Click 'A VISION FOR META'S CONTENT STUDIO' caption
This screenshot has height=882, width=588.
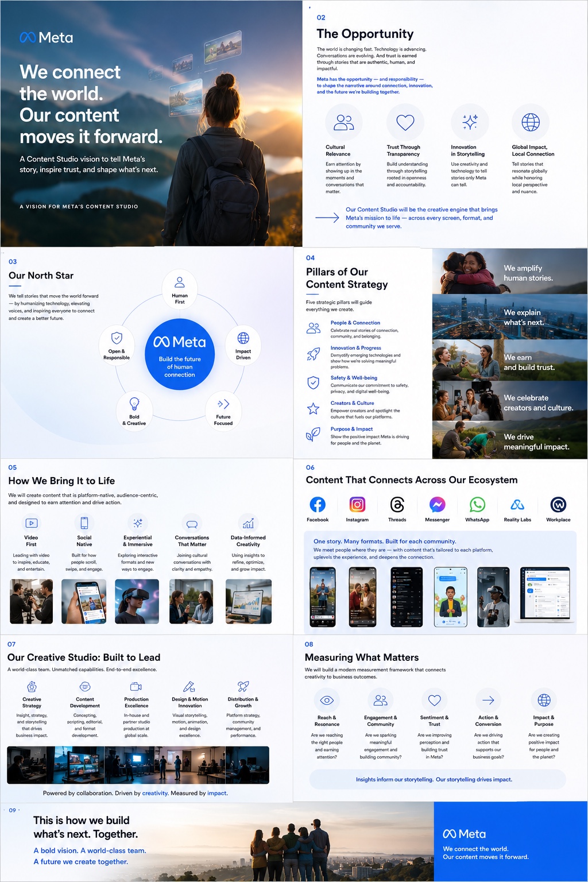79,207
